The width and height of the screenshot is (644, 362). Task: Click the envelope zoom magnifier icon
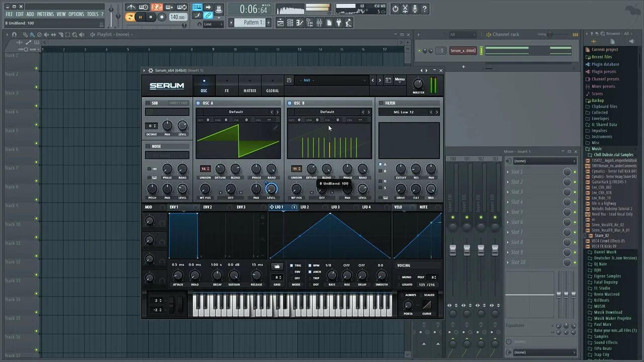[262, 239]
